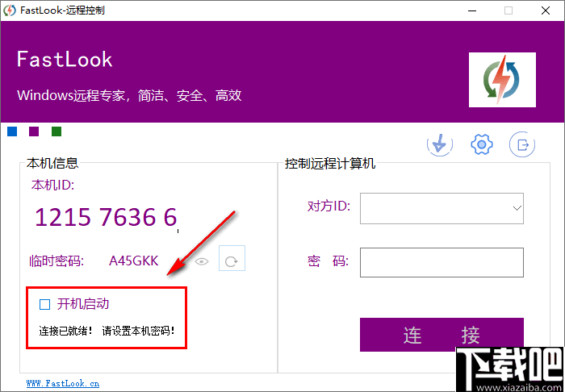Screen dimensions: 565x392
Task: Select the purple theme color swatch
Action: pyautogui.click(x=34, y=131)
